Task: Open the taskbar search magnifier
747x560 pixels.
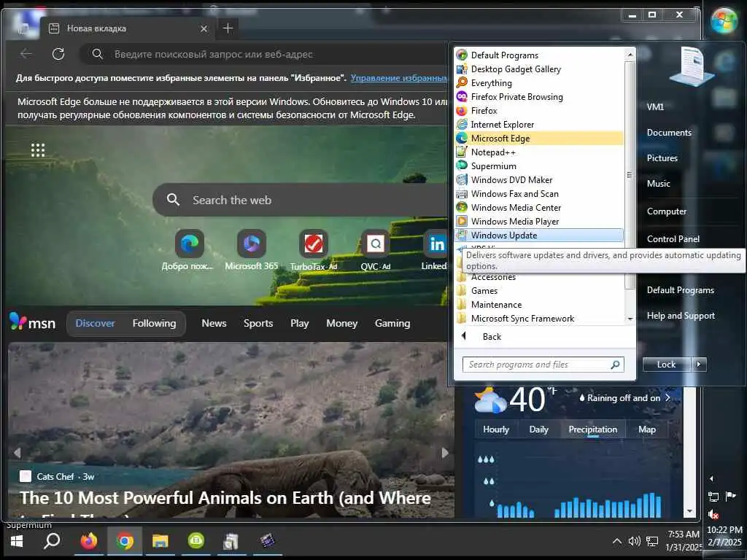Action: pos(52,541)
